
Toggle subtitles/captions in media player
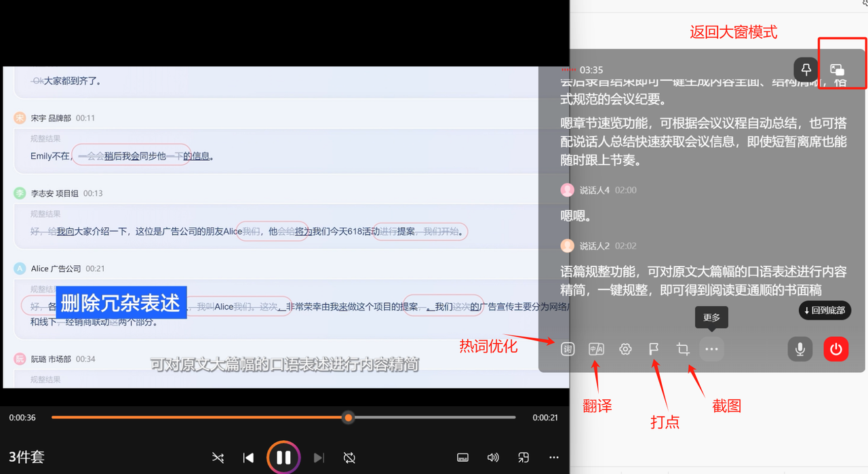[x=462, y=458]
